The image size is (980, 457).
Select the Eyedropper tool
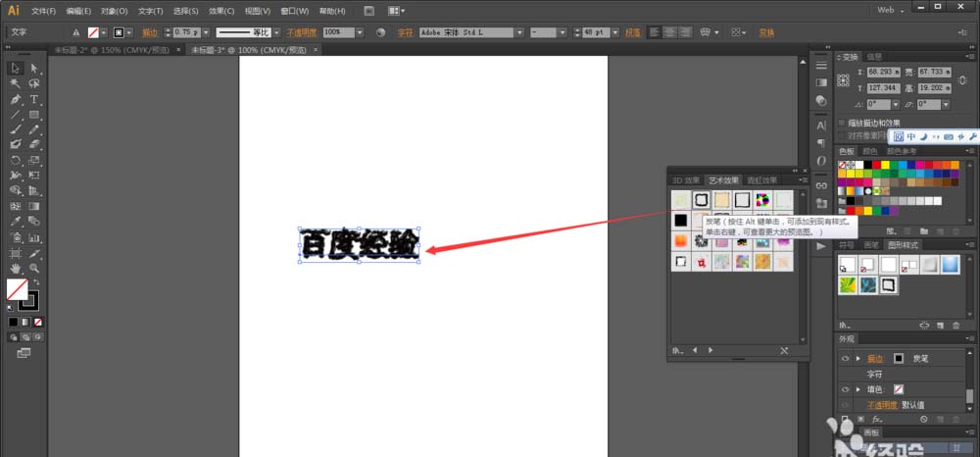[x=17, y=222]
